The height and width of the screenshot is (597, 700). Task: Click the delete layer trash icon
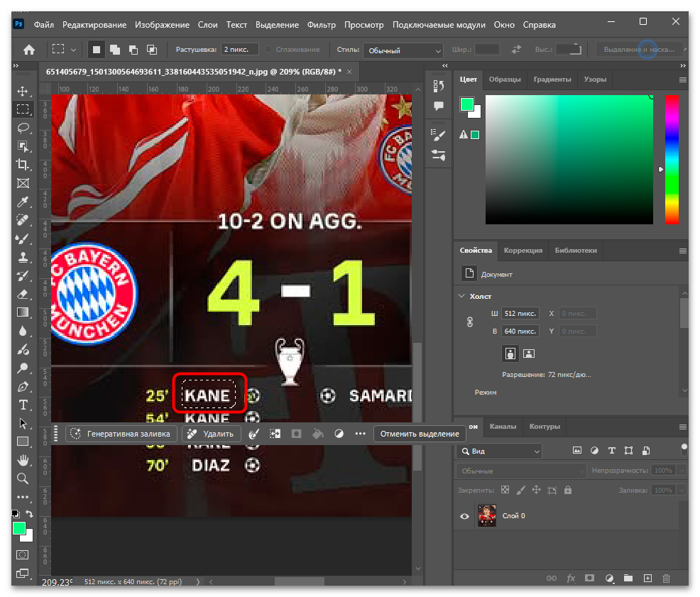tap(666, 579)
